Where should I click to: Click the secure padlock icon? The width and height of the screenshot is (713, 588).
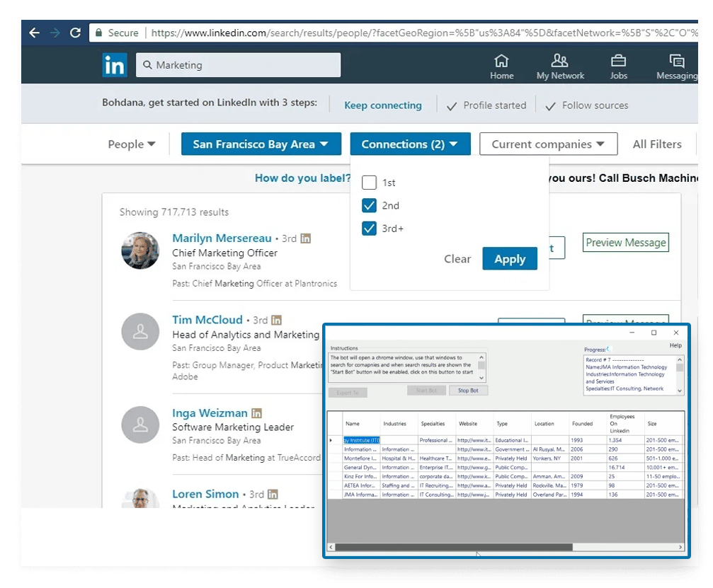coord(98,33)
